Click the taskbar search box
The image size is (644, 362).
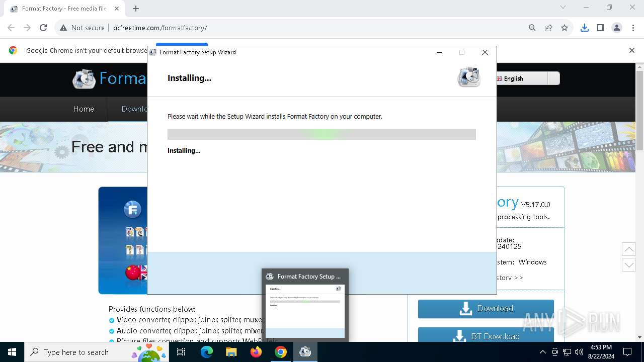pyautogui.click(x=97, y=352)
